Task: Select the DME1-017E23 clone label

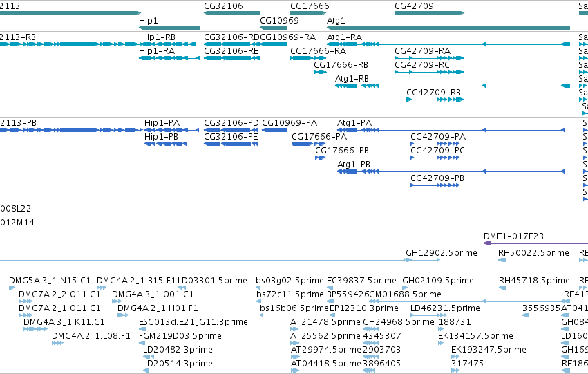Action: click(513, 236)
